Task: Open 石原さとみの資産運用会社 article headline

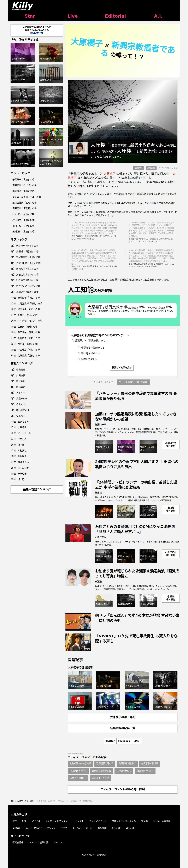Action: coord(135,529)
